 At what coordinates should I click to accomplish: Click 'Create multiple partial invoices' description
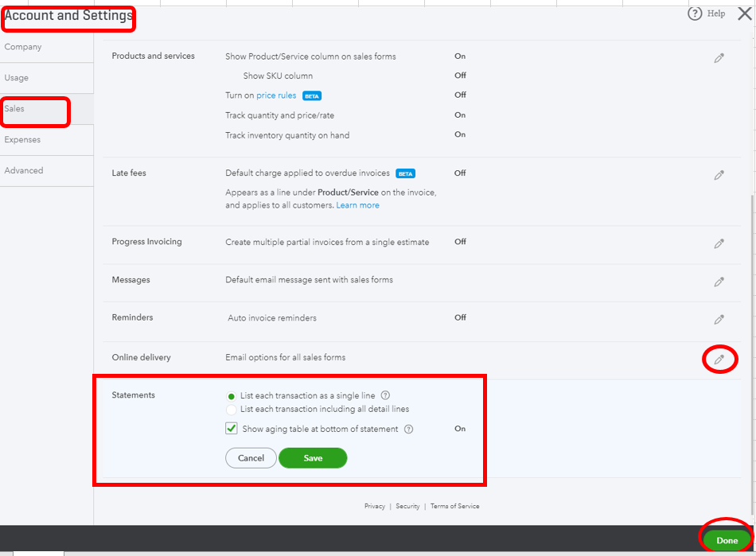pos(327,243)
